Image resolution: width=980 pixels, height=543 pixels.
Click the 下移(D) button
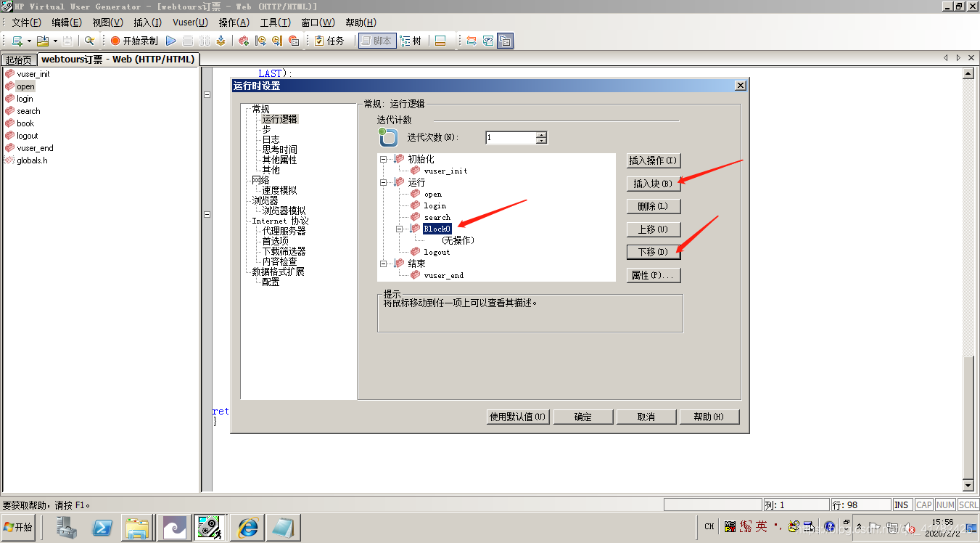pyautogui.click(x=654, y=252)
